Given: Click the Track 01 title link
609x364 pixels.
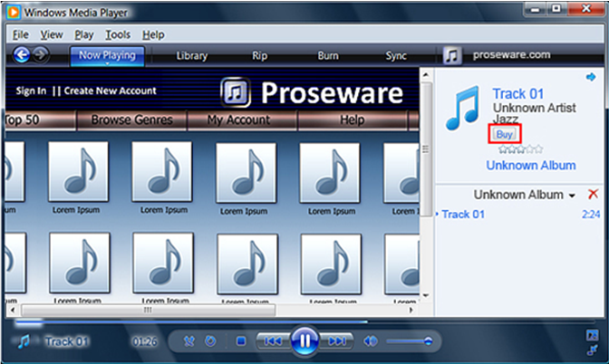Looking at the screenshot, I should [x=517, y=93].
